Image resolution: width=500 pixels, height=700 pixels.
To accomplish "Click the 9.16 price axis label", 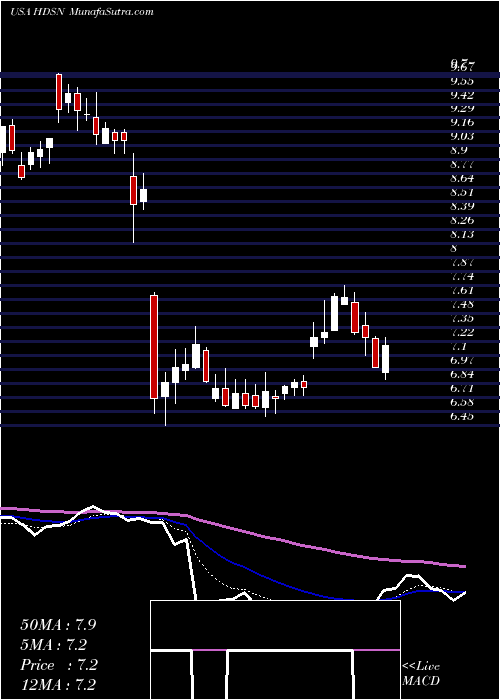I will tap(462, 122).
